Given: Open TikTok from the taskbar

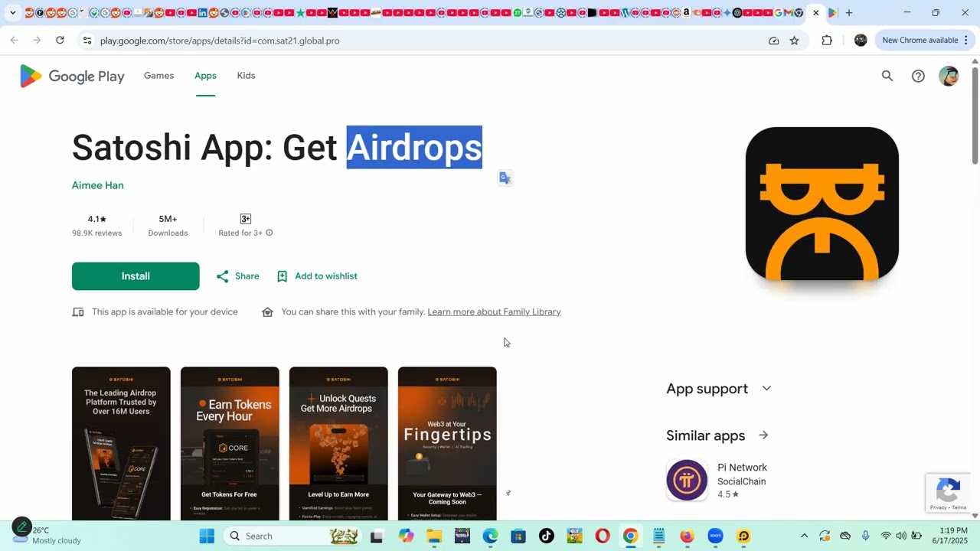Looking at the screenshot, I should [546, 536].
